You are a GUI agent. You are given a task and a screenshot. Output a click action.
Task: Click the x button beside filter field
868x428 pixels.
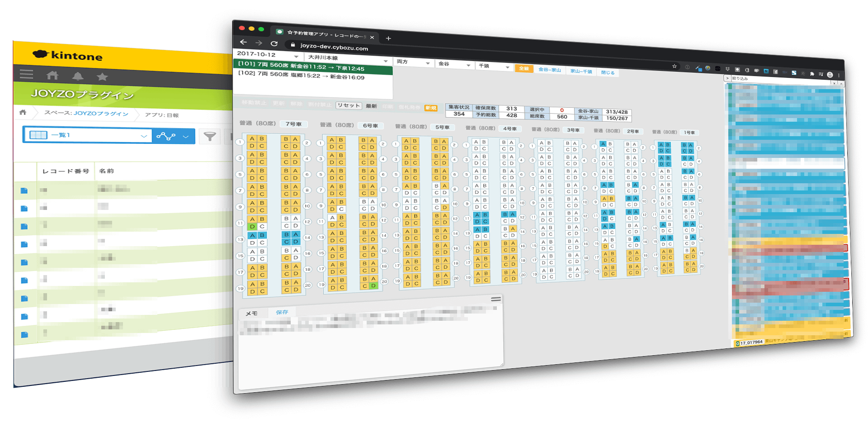[835, 83]
